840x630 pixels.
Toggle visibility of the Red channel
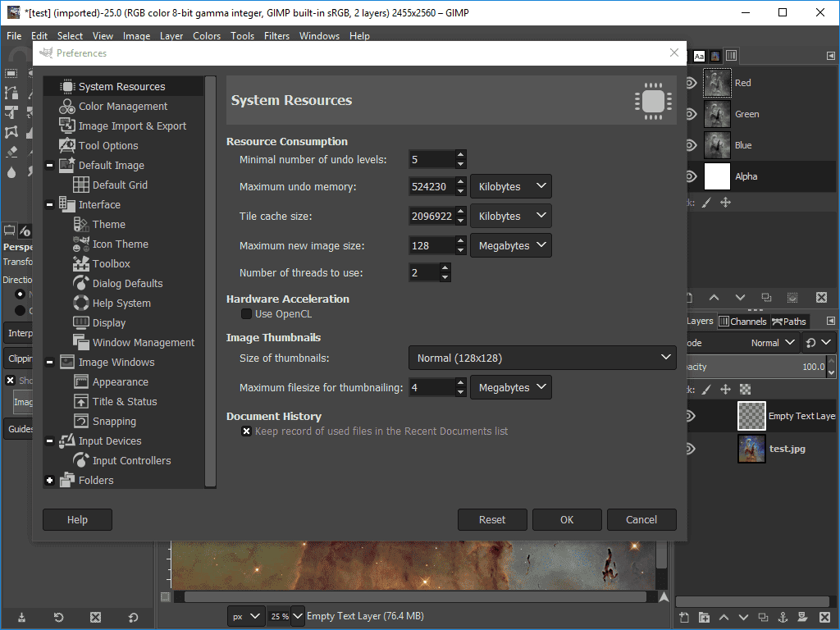(691, 83)
